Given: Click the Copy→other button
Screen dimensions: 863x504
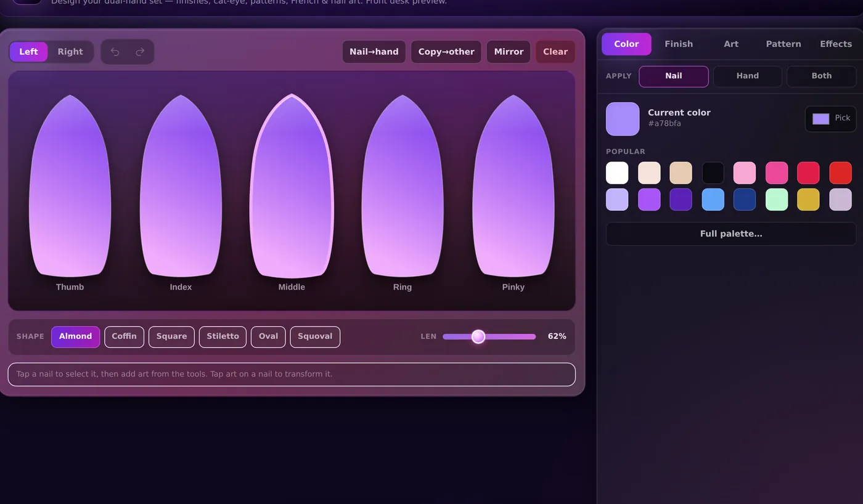Looking at the screenshot, I should [x=446, y=52].
